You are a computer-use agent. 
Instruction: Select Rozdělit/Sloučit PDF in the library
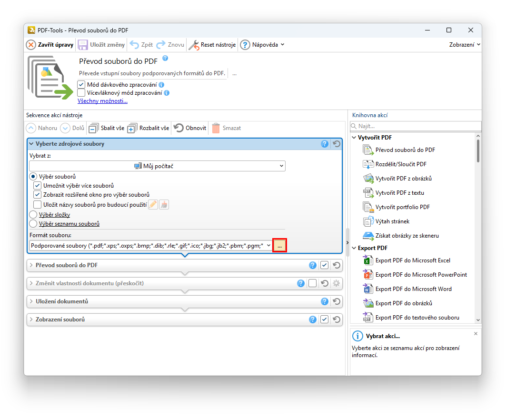pyautogui.click(x=395, y=164)
